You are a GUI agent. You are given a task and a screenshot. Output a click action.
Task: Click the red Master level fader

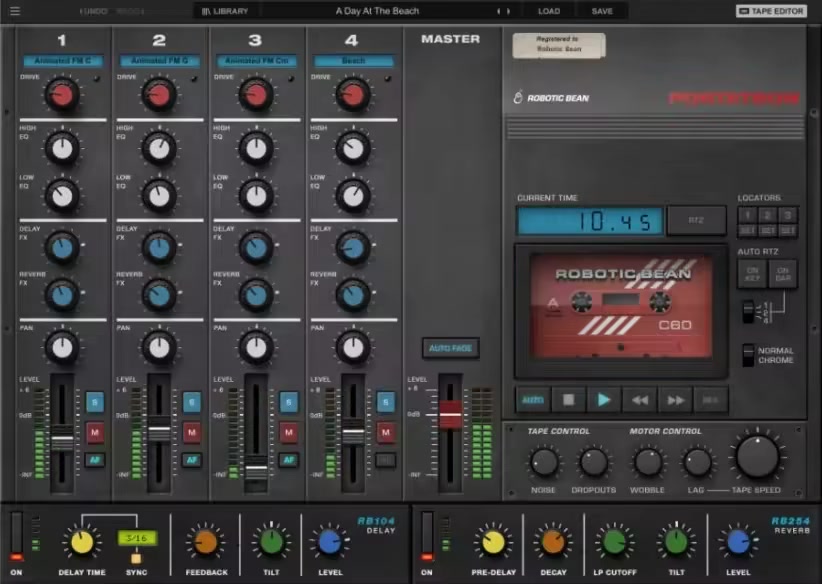point(450,414)
